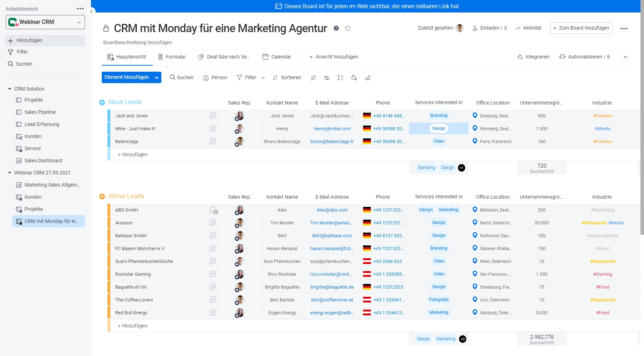
Task: Collapse the board header chevron
Action: 625,57
